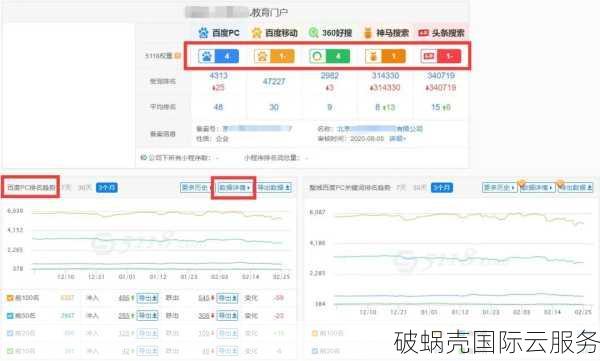Toggle the 前50名 checkbox in left panel
The width and height of the screenshot is (600, 361).
[x=10, y=316]
